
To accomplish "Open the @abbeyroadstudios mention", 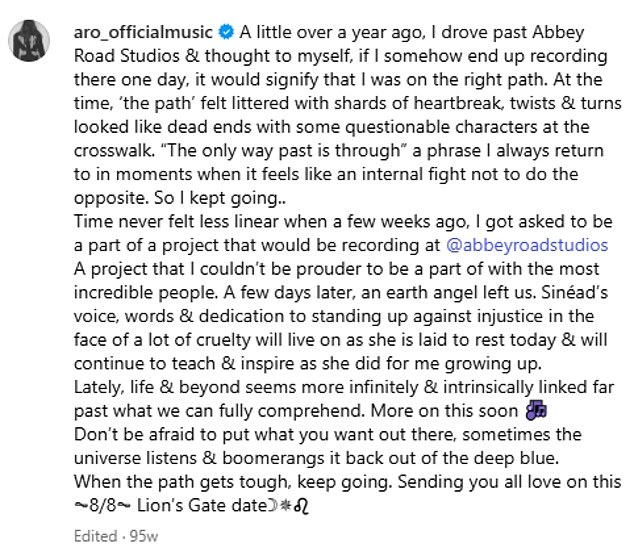I will point(527,245).
